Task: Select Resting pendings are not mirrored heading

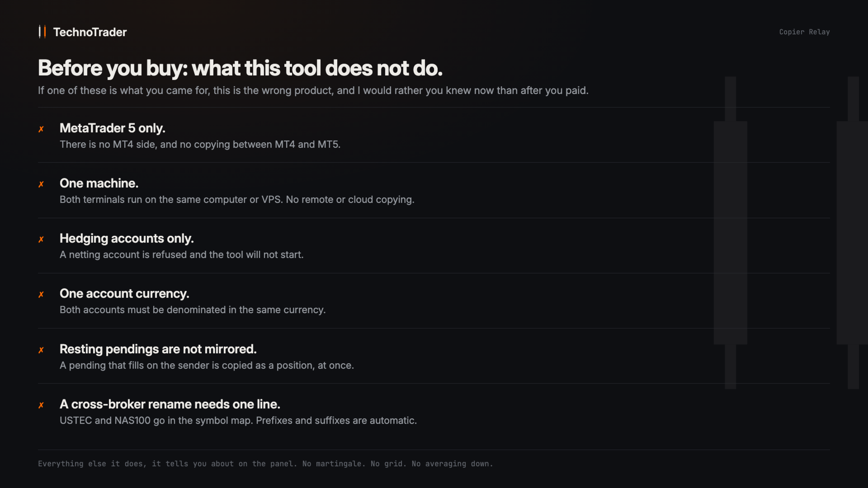Action: tap(158, 349)
